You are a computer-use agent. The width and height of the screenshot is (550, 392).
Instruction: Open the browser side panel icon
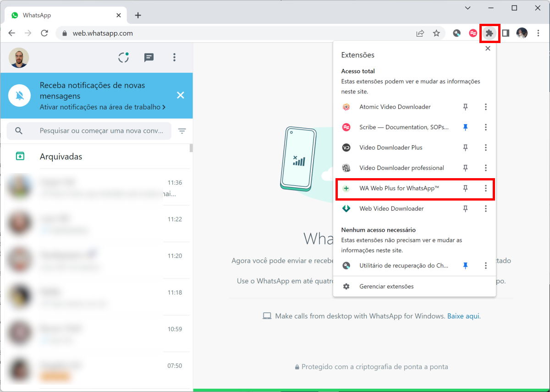[506, 33]
